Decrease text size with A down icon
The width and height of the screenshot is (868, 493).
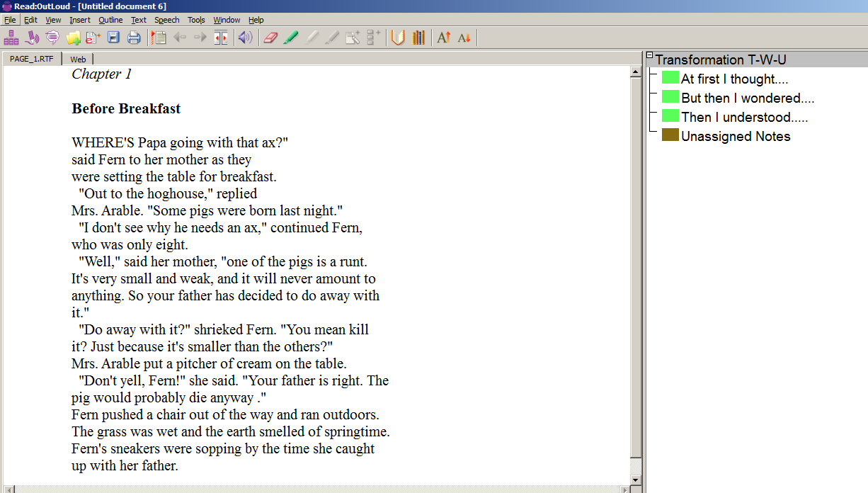(x=464, y=38)
